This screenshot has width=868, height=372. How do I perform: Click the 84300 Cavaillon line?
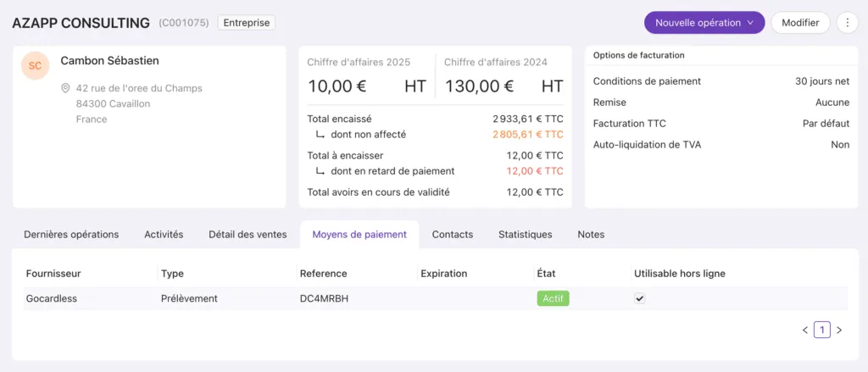click(113, 103)
